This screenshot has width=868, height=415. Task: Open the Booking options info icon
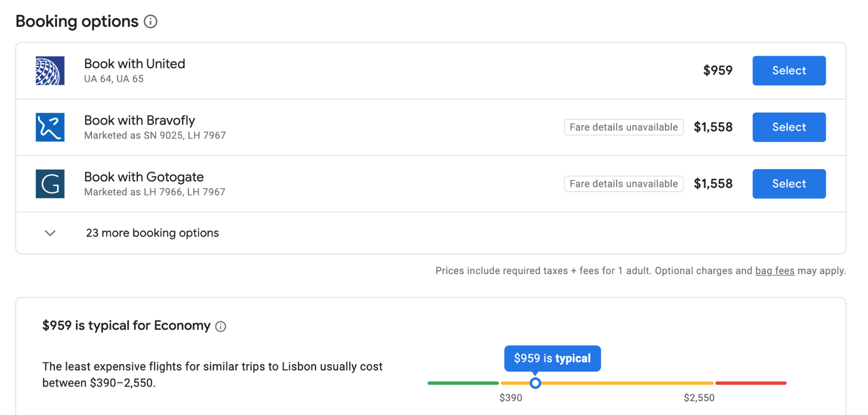click(150, 22)
